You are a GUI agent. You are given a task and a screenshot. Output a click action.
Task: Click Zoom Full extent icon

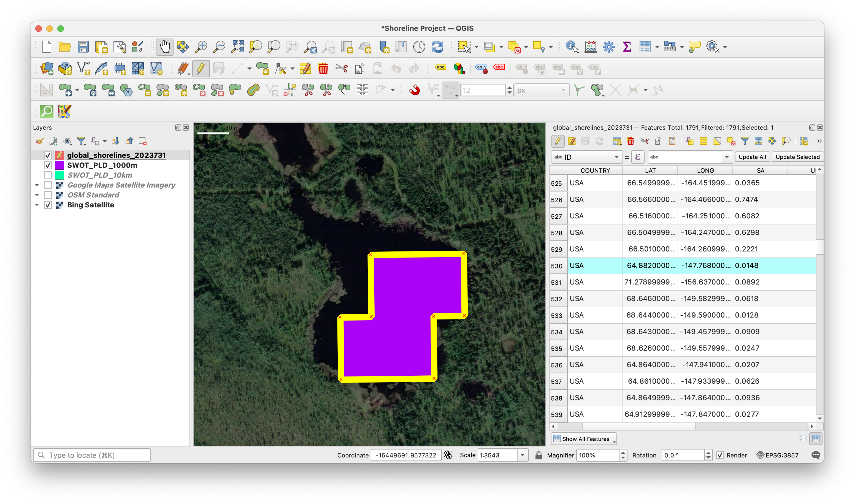237,47
